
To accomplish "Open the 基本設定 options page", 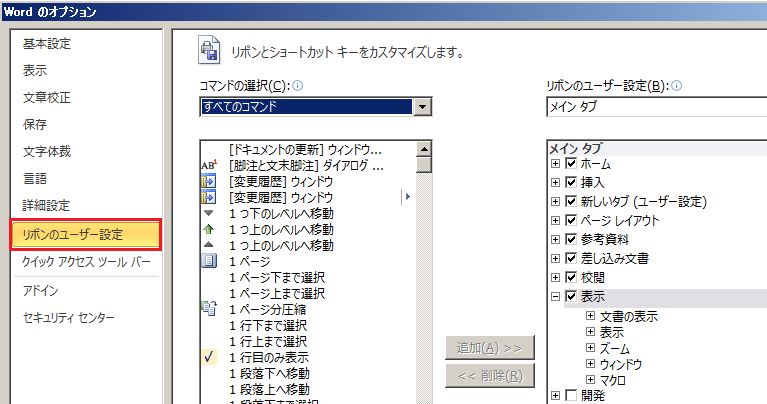I will click(x=46, y=44).
